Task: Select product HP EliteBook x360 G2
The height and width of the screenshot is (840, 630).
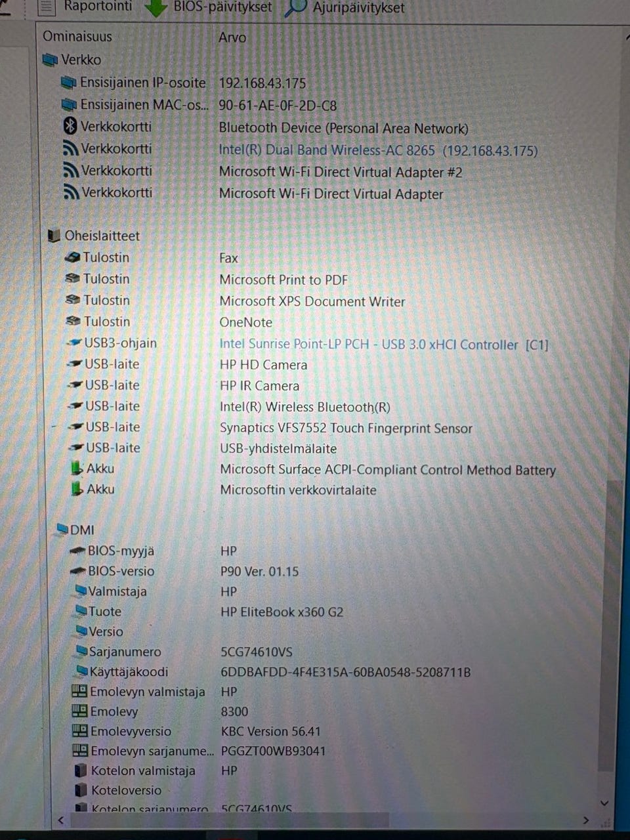Action: pyautogui.click(x=282, y=612)
